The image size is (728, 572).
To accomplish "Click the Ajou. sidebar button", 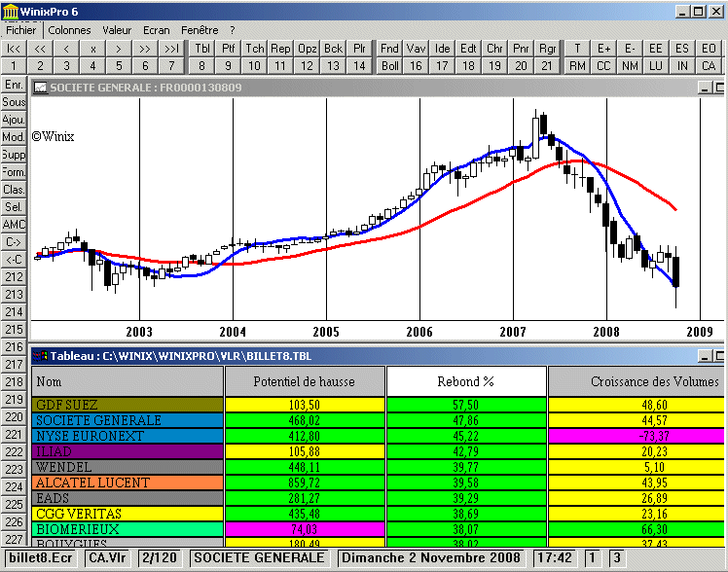I will tap(14, 120).
